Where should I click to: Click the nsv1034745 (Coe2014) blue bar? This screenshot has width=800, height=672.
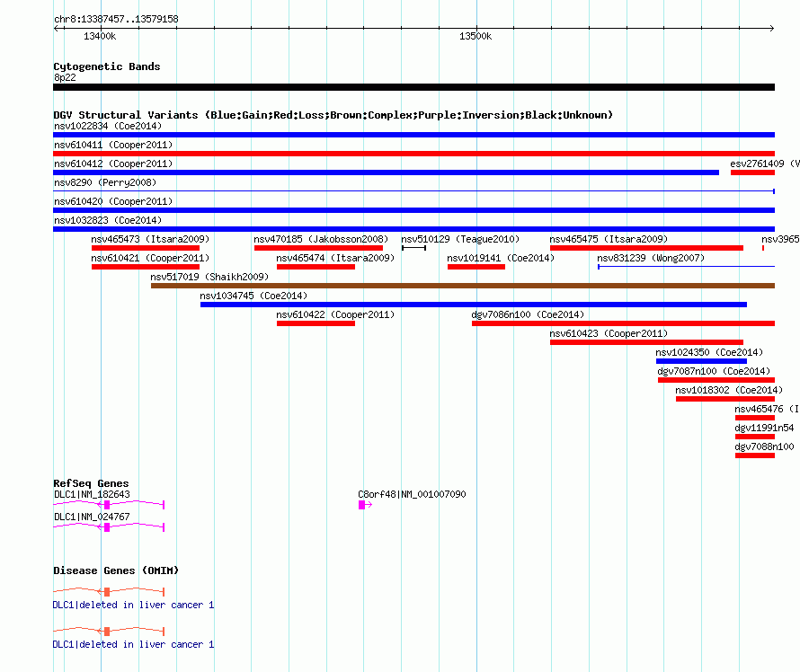tap(474, 305)
